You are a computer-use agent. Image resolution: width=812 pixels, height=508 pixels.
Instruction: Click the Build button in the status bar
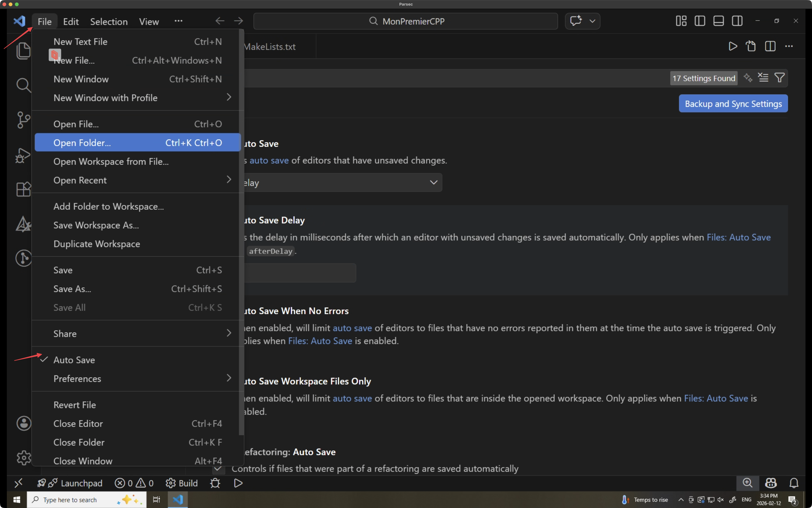(x=182, y=483)
